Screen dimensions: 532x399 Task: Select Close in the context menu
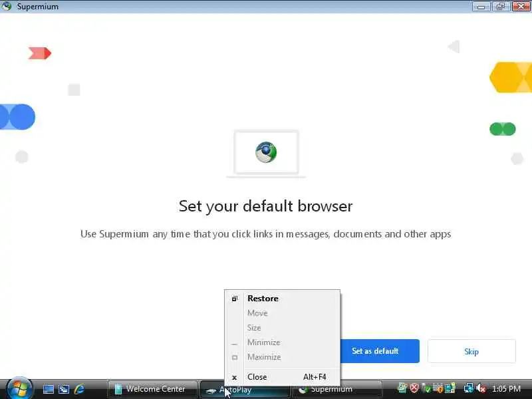282,377
